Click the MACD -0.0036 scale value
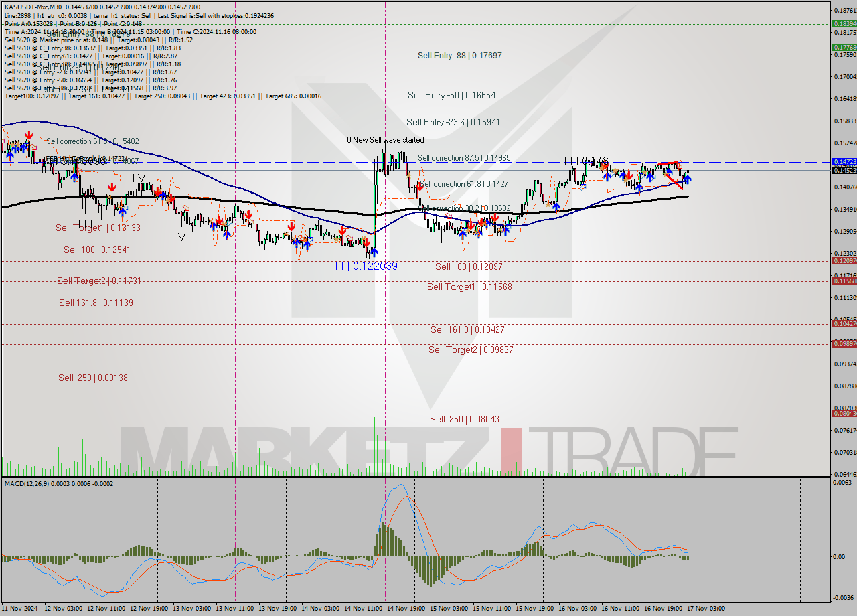This screenshot has height=616, width=857. click(842, 597)
